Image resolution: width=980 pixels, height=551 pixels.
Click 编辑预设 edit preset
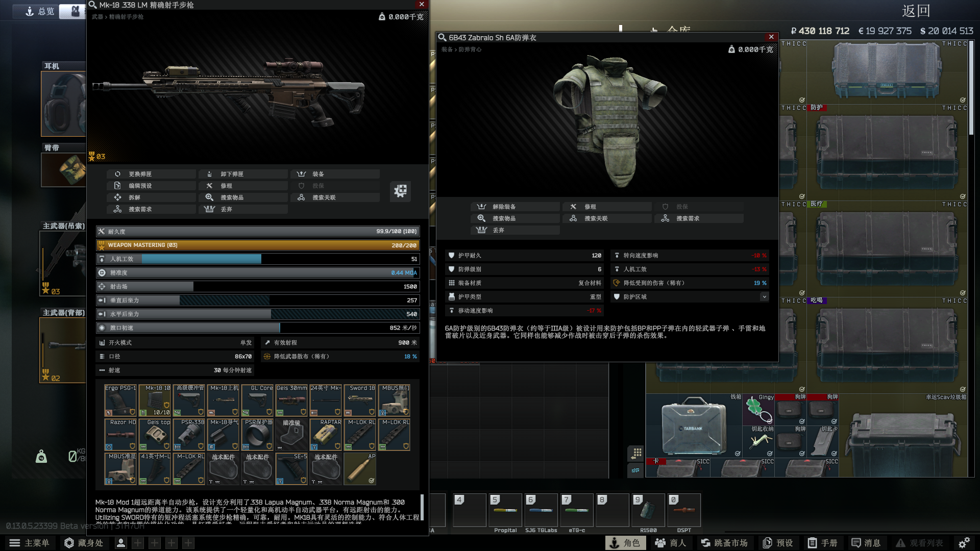(152, 186)
